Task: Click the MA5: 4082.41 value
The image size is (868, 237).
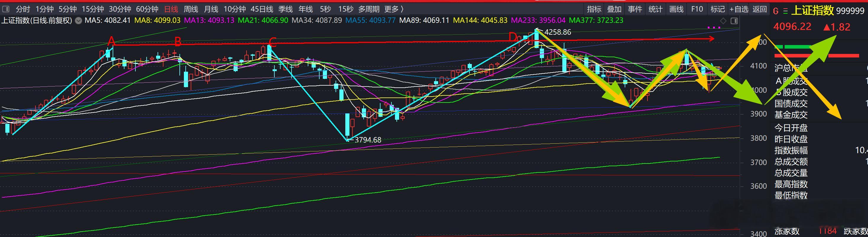Action: point(108,20)
